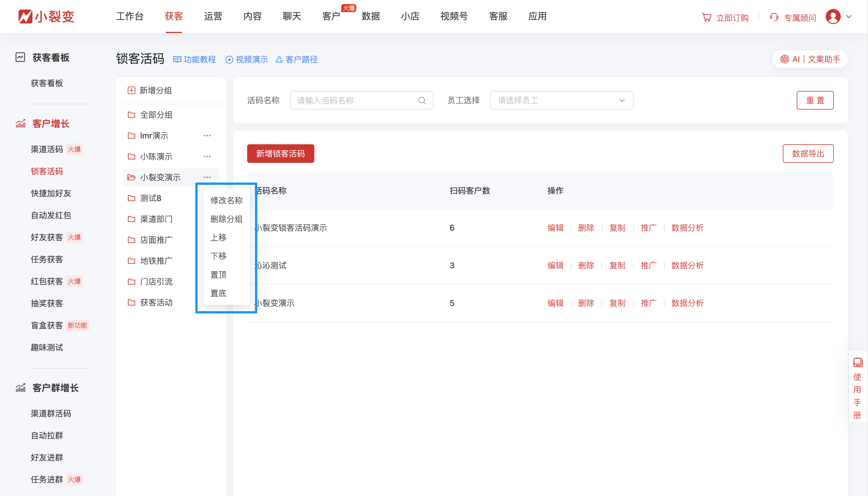Click search magnifier in 活码名称 field
This screenshot has height=496, width=868.
422,101
